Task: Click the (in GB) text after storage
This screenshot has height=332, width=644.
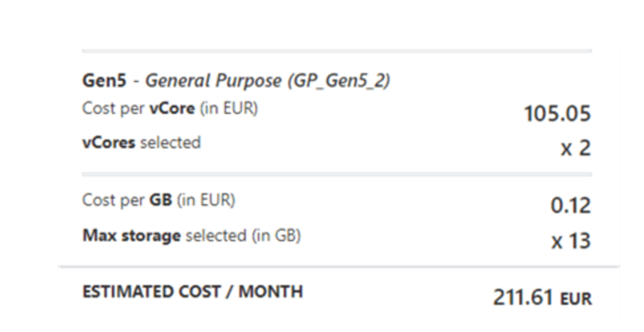Action: [276, 235]
